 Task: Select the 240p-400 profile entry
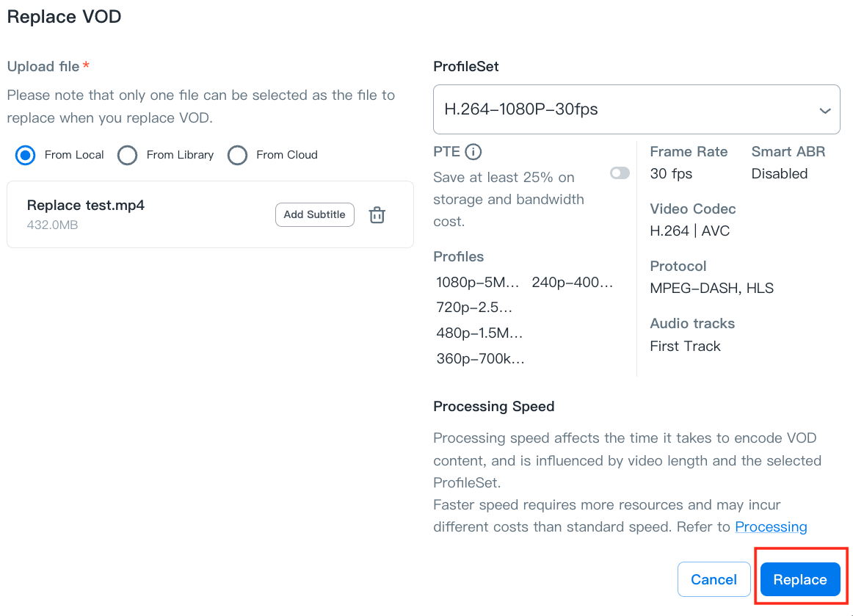(572, 283)
